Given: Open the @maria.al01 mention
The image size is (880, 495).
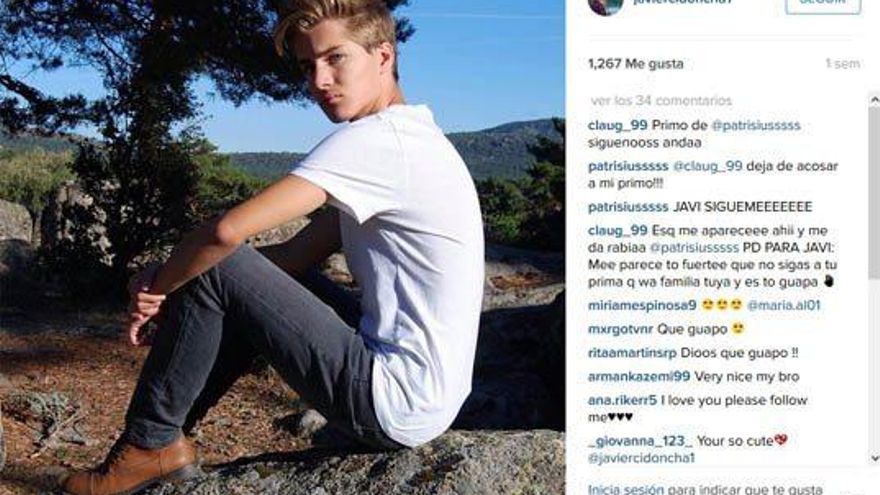Looking at the screenshot, I should [783, 306].
